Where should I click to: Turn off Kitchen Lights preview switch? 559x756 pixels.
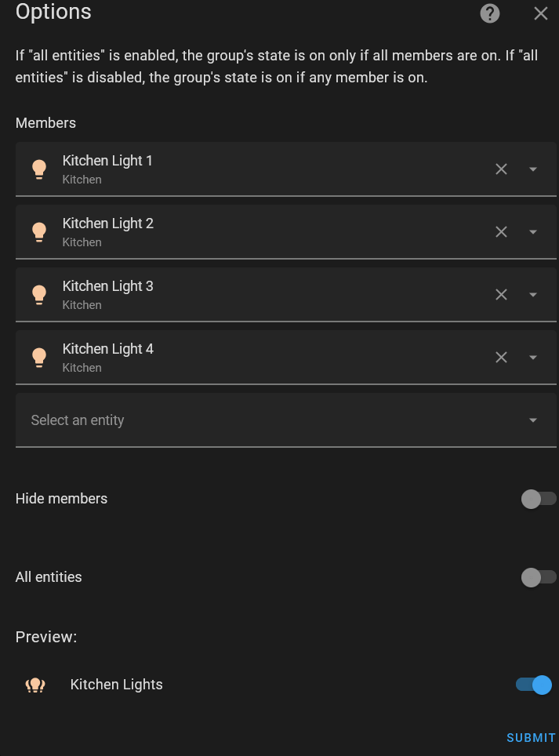click(534, 685)
